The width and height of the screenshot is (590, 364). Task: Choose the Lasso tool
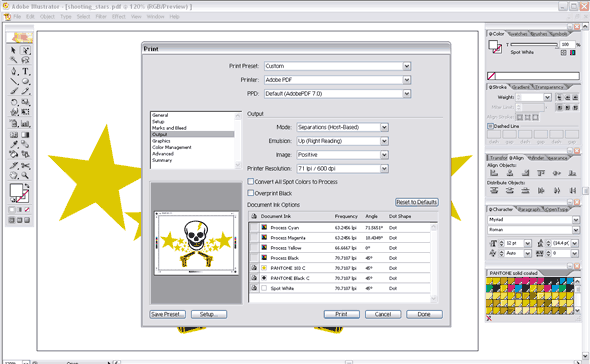(25, 60)
